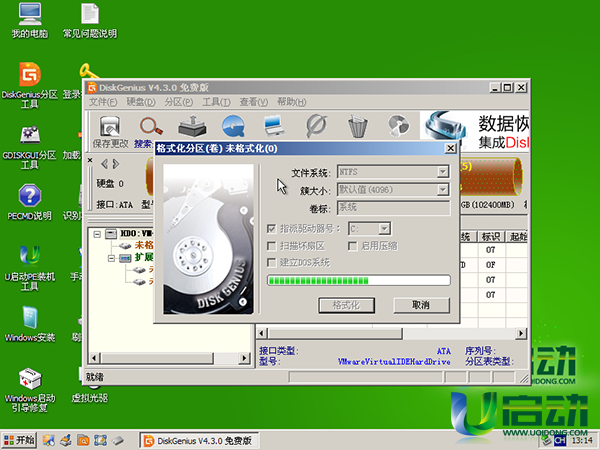Screen dimensions: 600x450
Task: Enable the 建立DOS系统 checkbox
Action: tap(271, 262)
